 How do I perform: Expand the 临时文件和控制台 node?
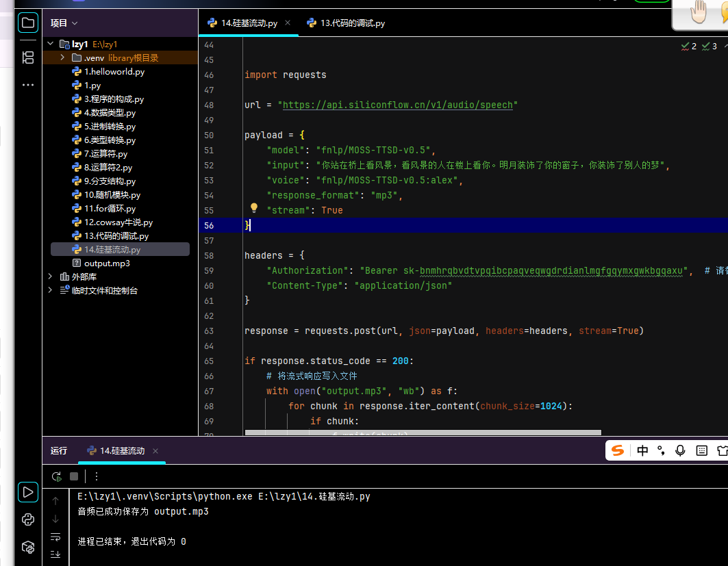(x=50, y=290)
